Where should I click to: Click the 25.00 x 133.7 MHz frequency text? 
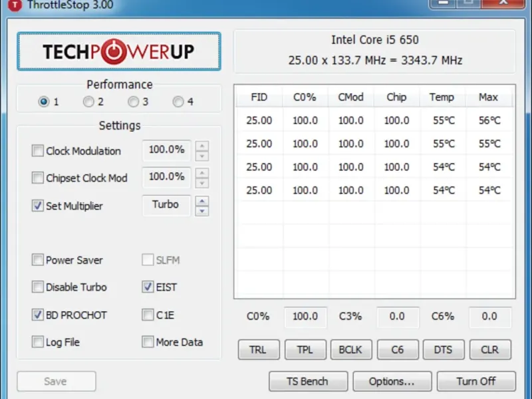[x=375, y=61]
